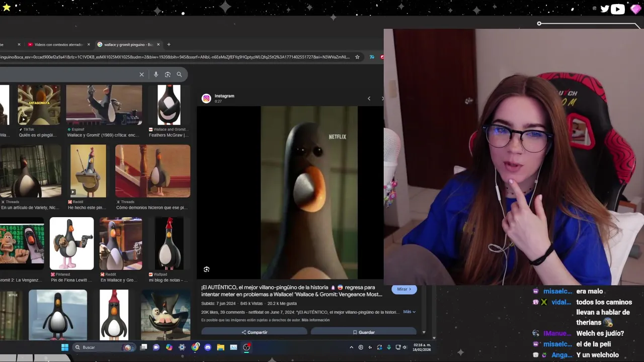
Task: Expand description with 'Más' dropdown
Action: [x=410, y=312]
